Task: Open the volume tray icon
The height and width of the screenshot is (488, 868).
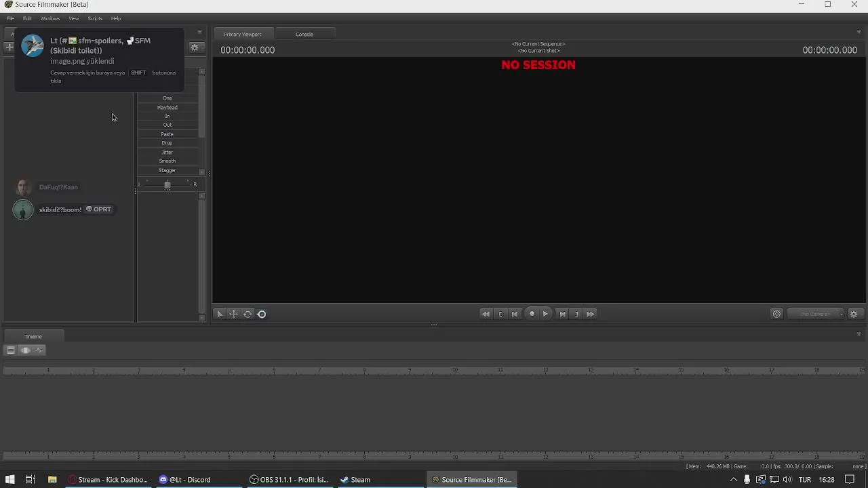Action: (x=787, y=479)
